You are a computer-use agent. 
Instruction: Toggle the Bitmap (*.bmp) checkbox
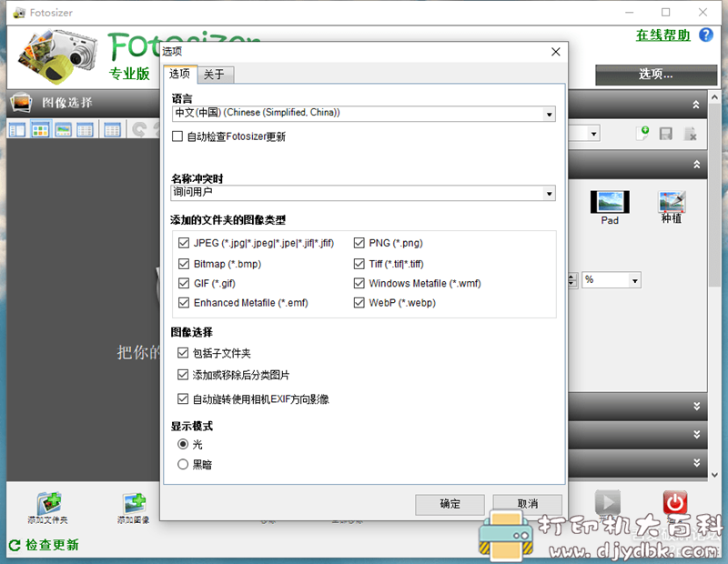184,264
